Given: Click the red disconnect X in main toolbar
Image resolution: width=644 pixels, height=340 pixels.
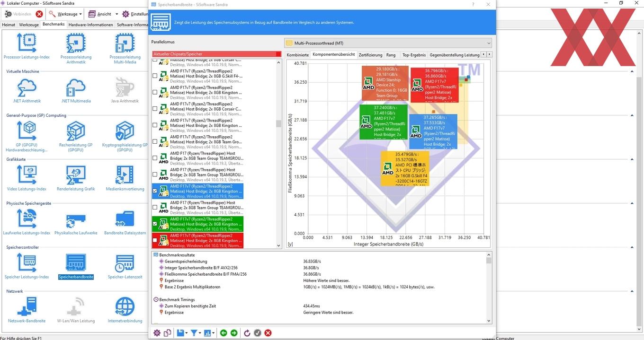Looking at the screenshot, I should coord(39,14).
